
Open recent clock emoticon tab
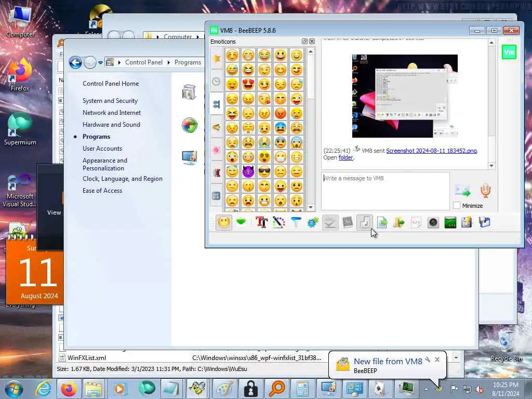pos(217,82)
